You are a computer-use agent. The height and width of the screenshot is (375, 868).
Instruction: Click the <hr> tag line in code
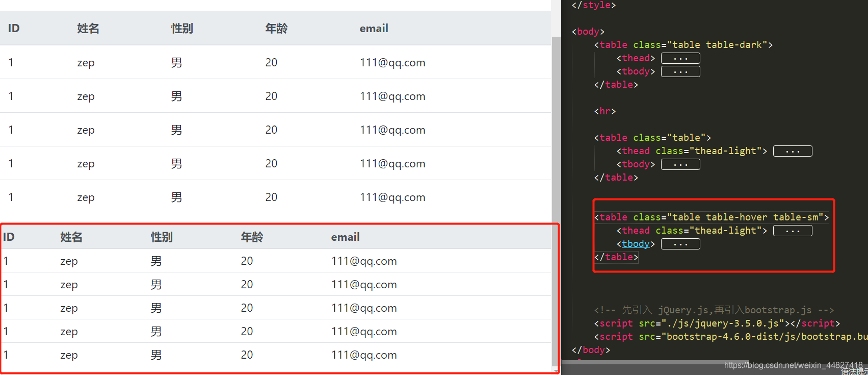click(605, 111)
